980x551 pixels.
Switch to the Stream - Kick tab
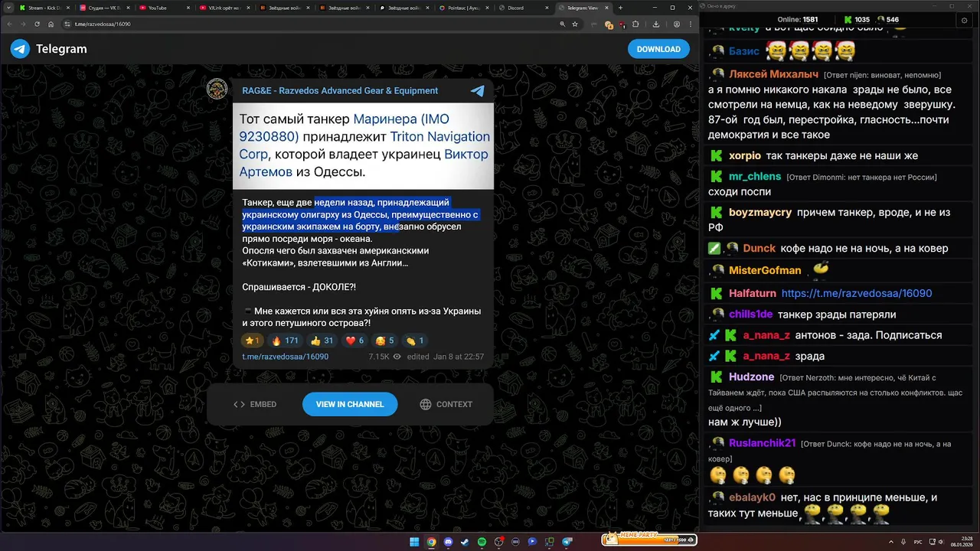(46, 8)
